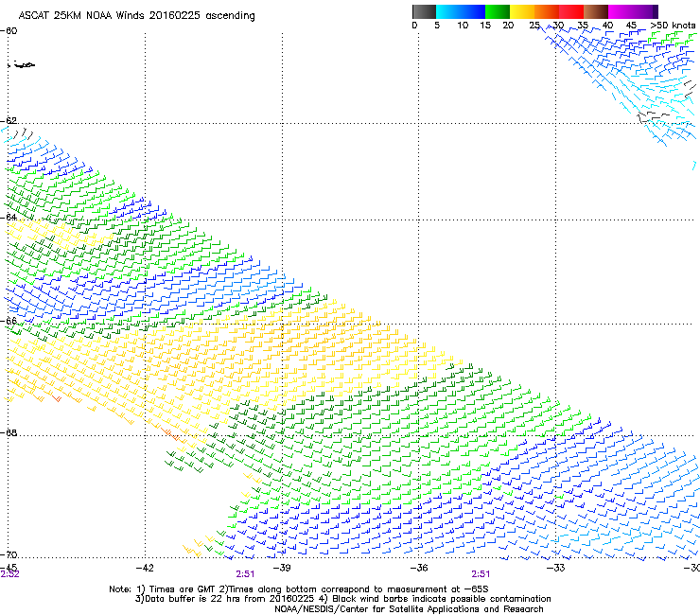
Task: Pick the magenta 40–45 knots color segment
Action: [621, 11]
